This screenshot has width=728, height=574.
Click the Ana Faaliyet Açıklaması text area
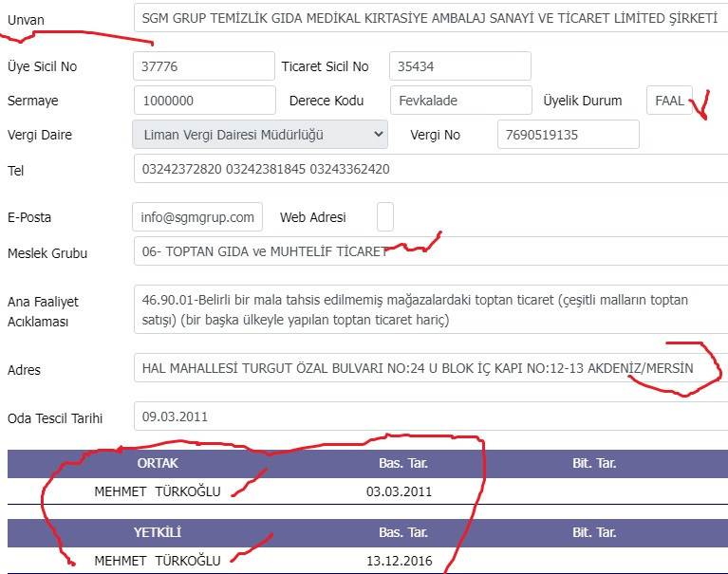431,309
